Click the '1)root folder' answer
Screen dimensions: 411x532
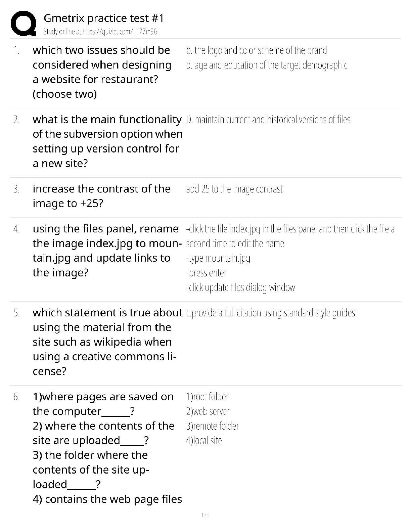207,397
